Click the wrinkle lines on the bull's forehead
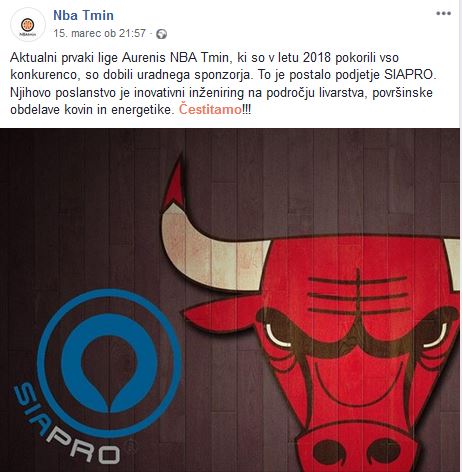 358,295
